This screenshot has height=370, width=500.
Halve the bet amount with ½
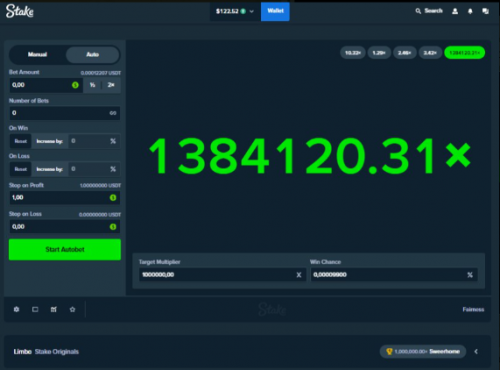(x=92, y=85)
